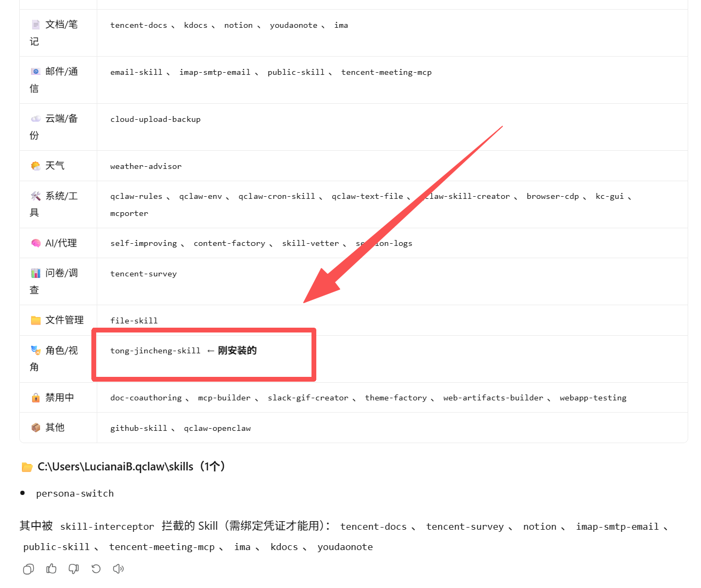Click doc-coauthoring in the 禁用中 row
This screenshot has height=588, width=701.
pyautogui.click(x=146, y=398)
